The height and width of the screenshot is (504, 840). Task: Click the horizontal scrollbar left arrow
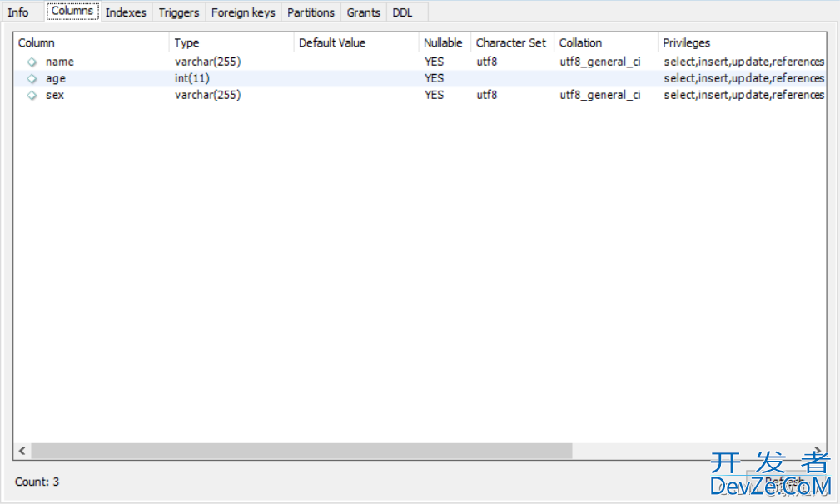point(22,451)
